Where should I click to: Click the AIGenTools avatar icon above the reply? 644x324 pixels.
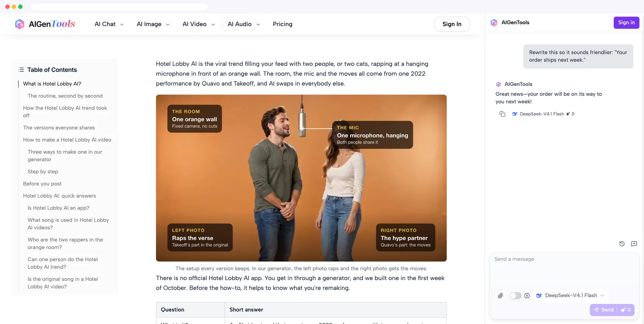[499, 84]
